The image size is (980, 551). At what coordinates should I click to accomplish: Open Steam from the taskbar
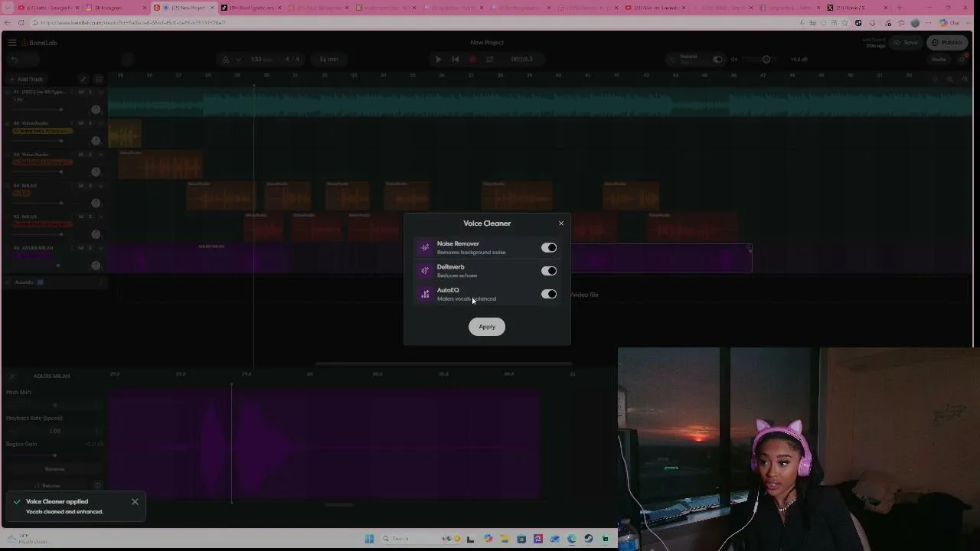(x=588, y=539)
